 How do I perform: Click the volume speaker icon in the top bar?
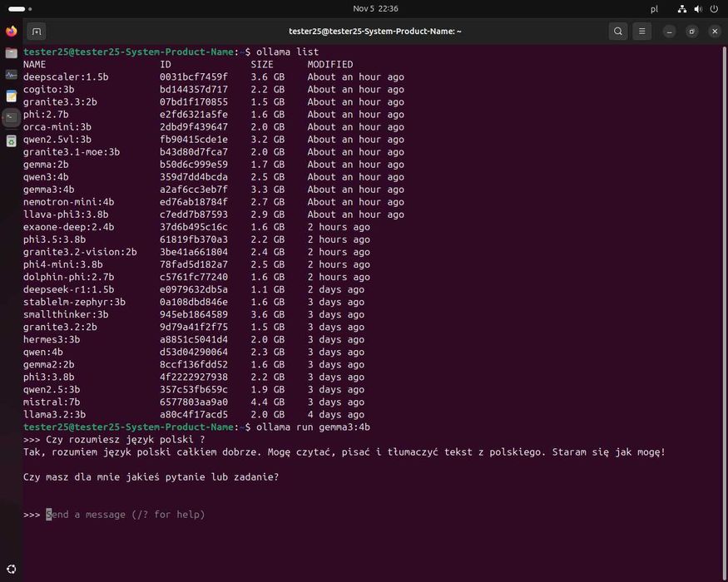pos(698,9)
